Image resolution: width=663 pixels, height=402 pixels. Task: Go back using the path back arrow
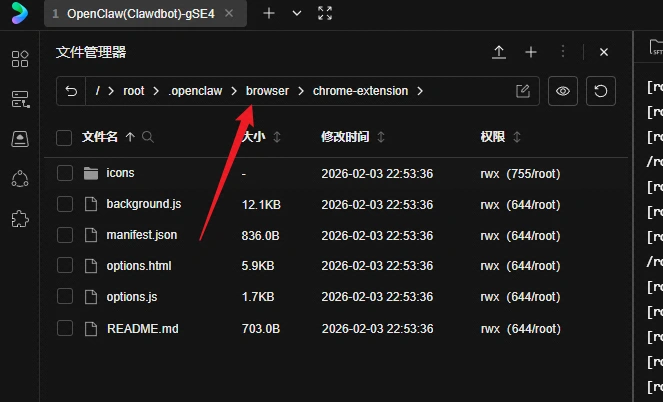coord(71,91)
